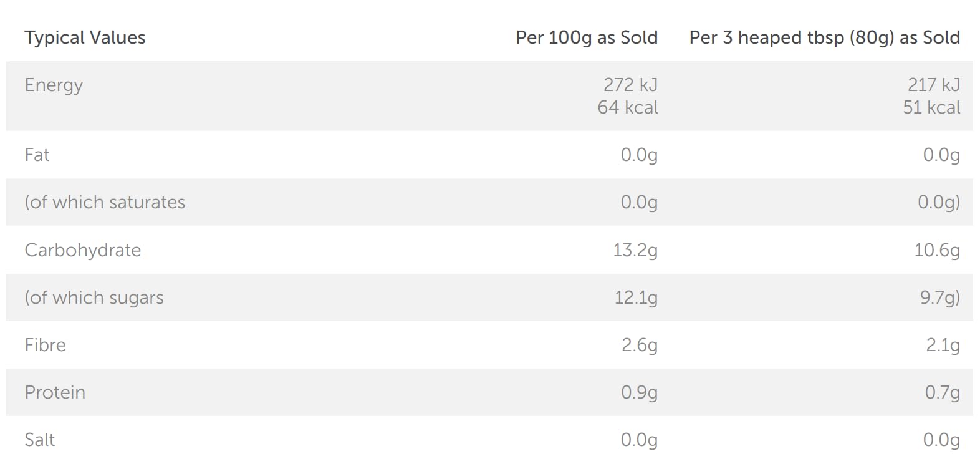Select the Carbohydrate row label

click(x=83, y=250)
